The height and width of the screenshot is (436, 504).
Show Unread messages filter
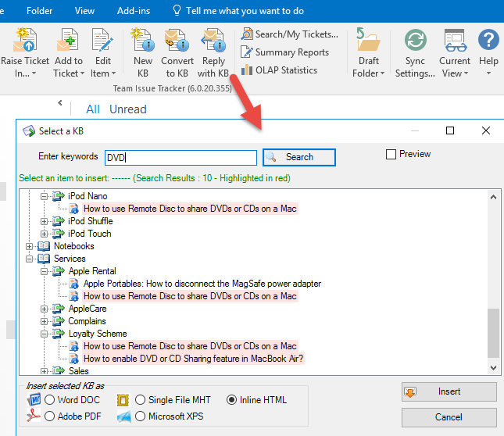click(127, 109)
